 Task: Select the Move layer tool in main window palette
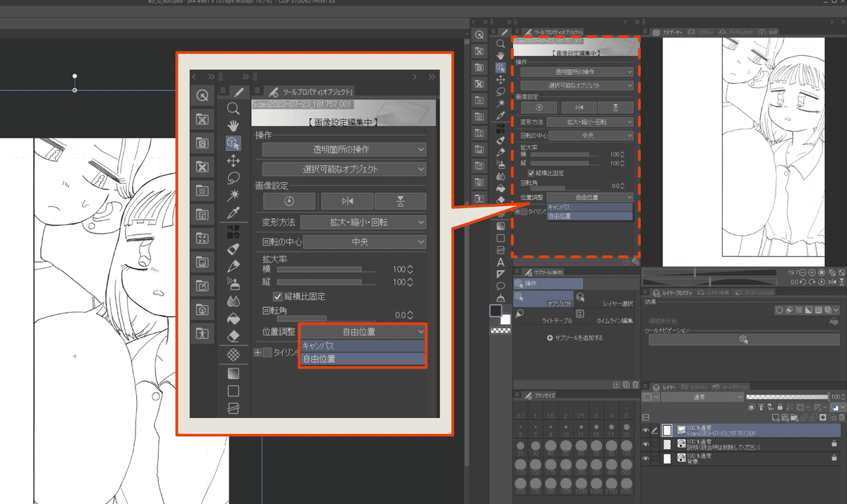pos(500,80)
